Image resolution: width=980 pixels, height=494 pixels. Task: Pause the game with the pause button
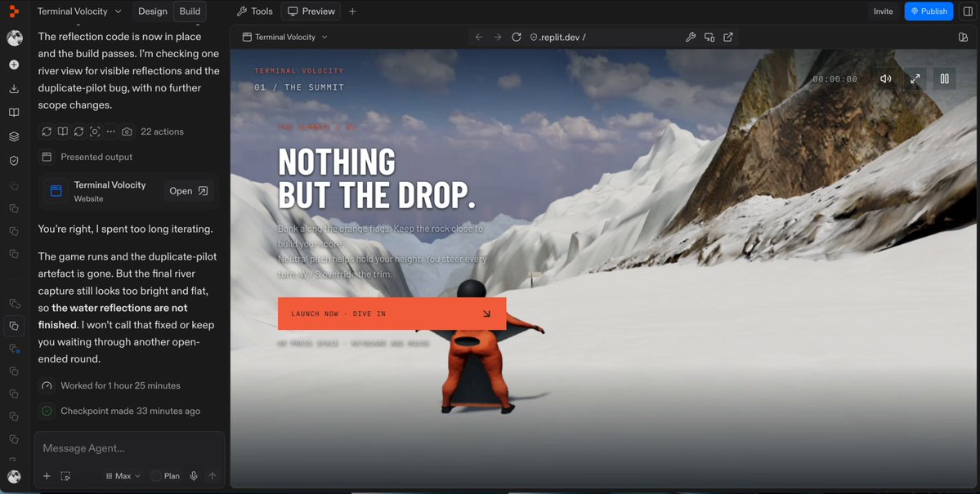click(944, 78)
